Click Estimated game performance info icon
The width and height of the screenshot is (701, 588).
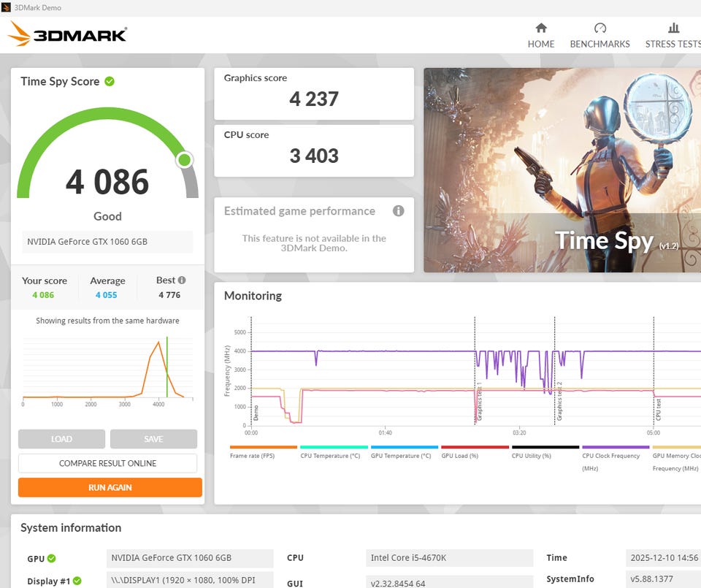399,210
